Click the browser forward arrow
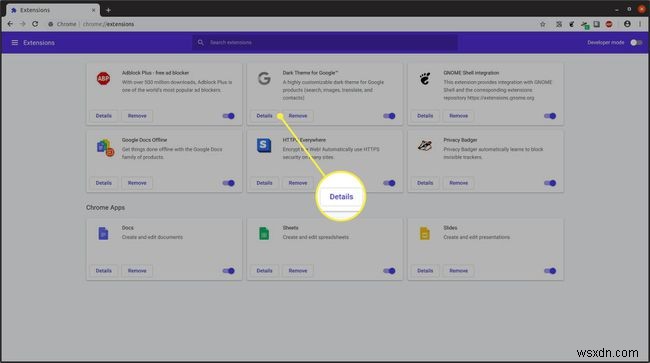 point(22,24)
